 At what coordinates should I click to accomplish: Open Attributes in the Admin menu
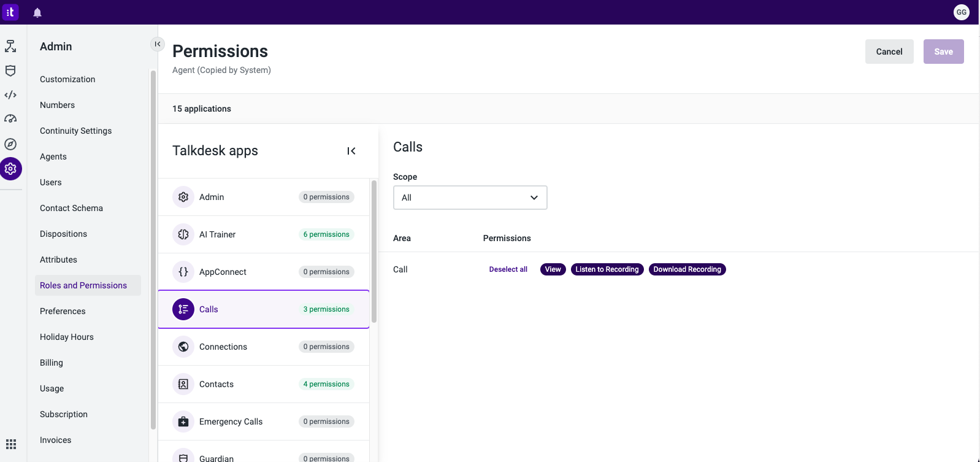pyautogui.click(x=58, y=260)
